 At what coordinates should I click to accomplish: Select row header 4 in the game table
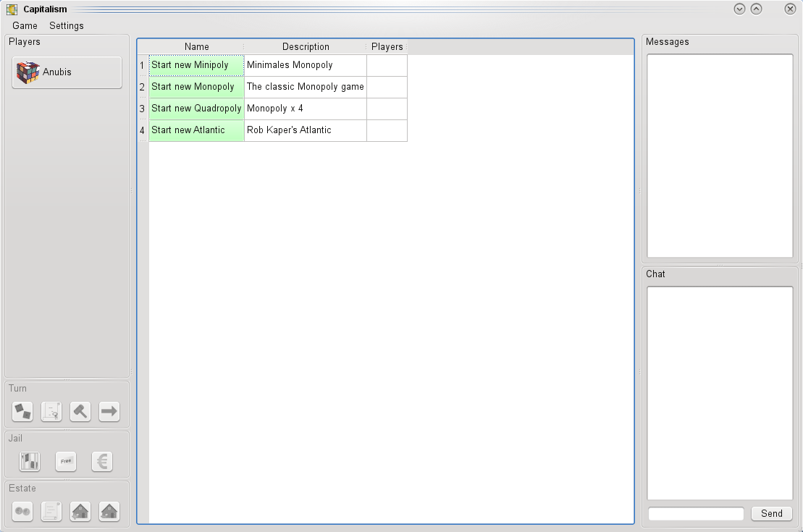143,130
